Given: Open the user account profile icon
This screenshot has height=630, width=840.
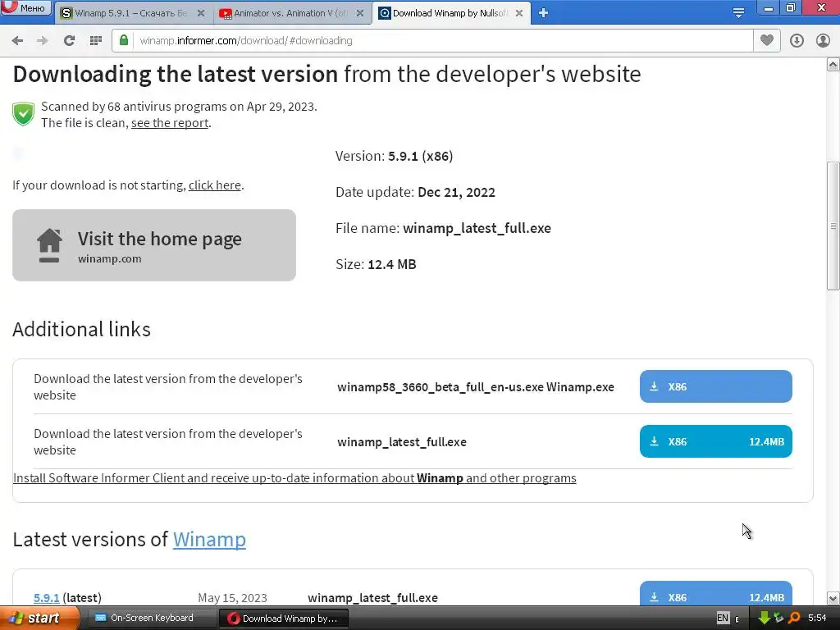Looking at the screenshot, I should [823, 41].
